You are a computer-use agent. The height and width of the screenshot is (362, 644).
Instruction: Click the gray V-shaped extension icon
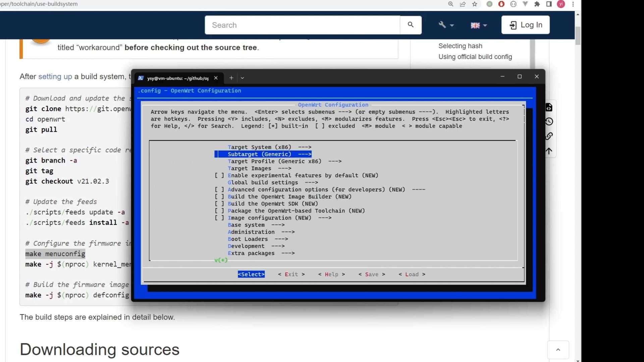coord(525,4)
